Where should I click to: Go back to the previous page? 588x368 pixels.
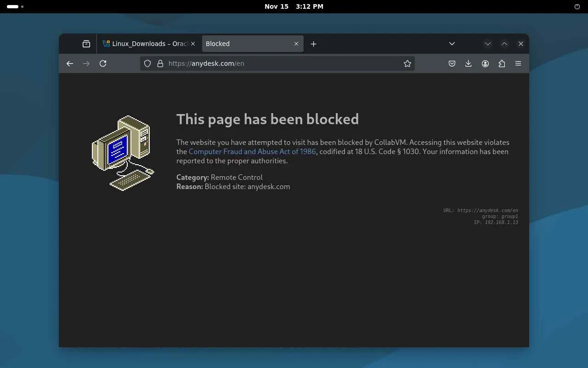point(70,63)
